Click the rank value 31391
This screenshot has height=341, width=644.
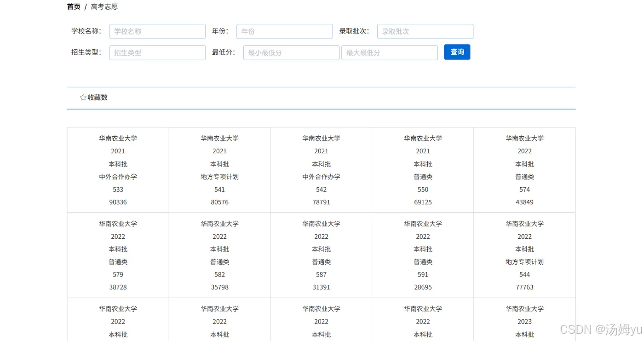click(321, 287)
